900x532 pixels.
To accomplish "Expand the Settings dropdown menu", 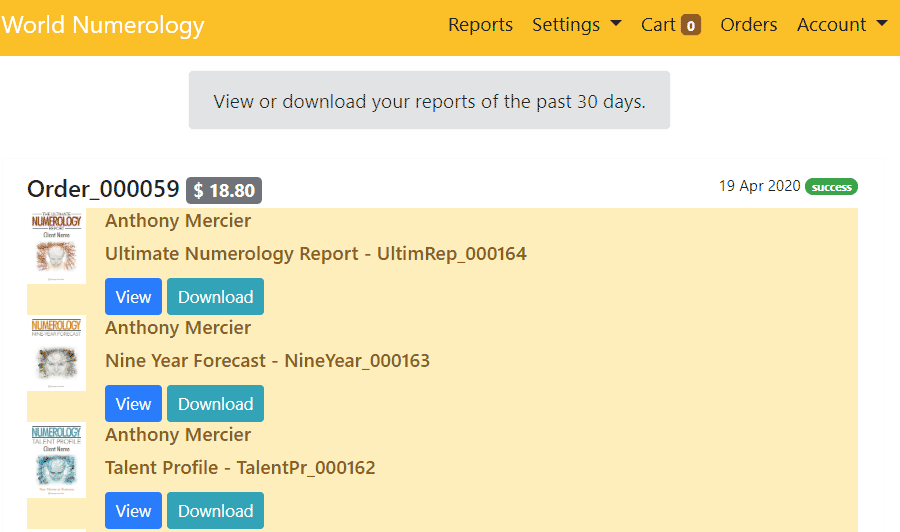I will 577,25.
